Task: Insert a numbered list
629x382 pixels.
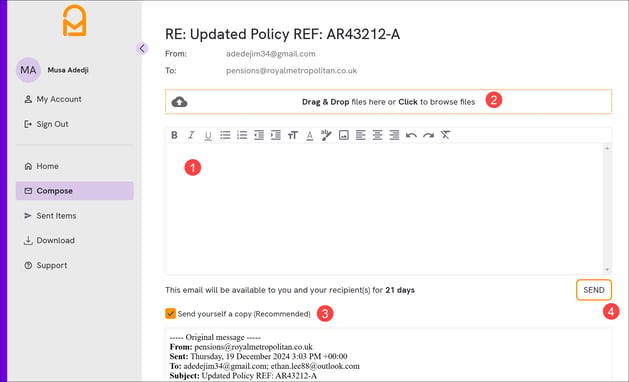Action: click(242, 135)
